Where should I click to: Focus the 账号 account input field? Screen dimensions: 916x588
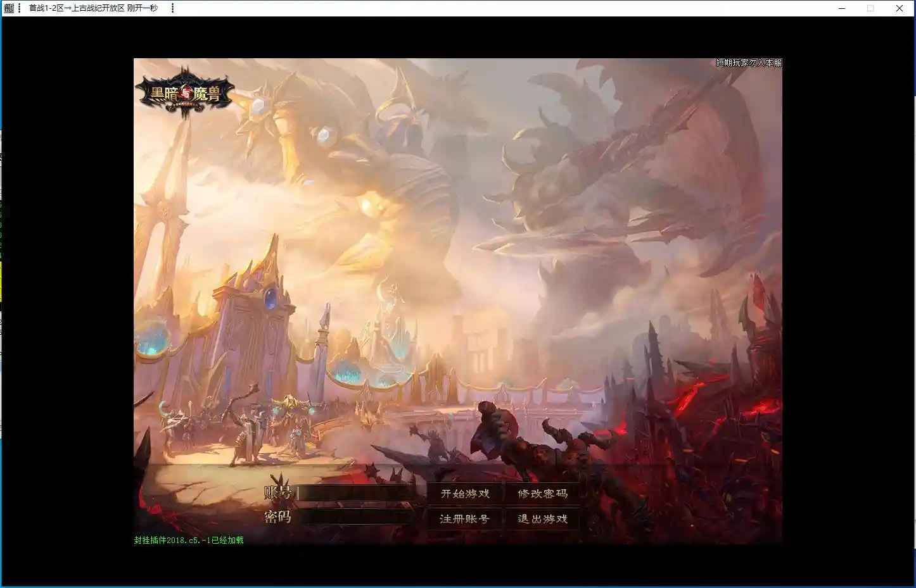click(x=357, y=493)
